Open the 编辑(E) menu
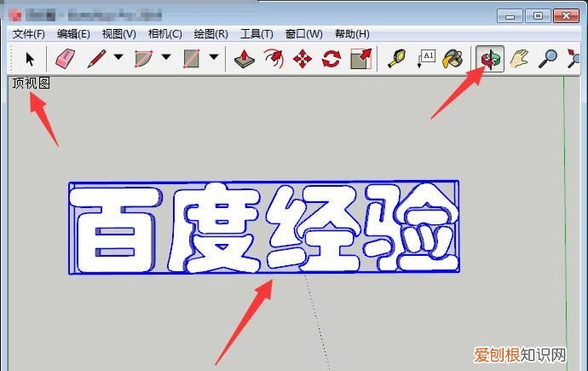Viewport: 588px width, 371px height. 73,34
